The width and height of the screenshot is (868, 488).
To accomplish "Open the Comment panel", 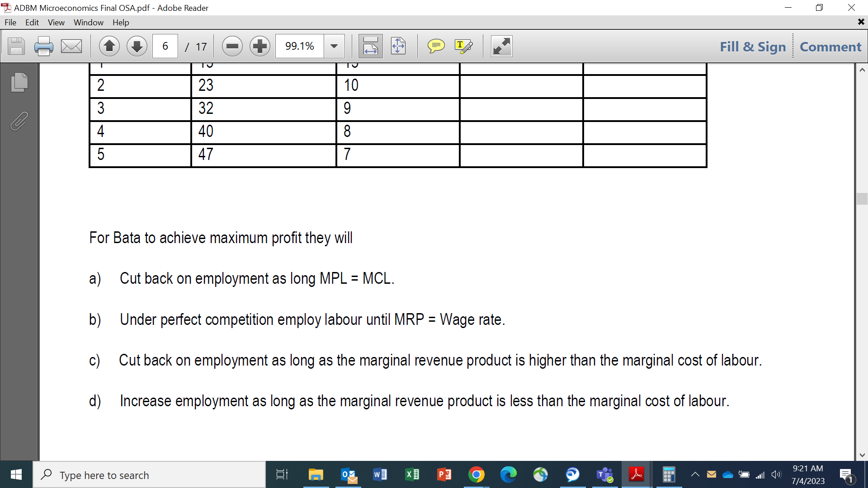I will [830, 47].
